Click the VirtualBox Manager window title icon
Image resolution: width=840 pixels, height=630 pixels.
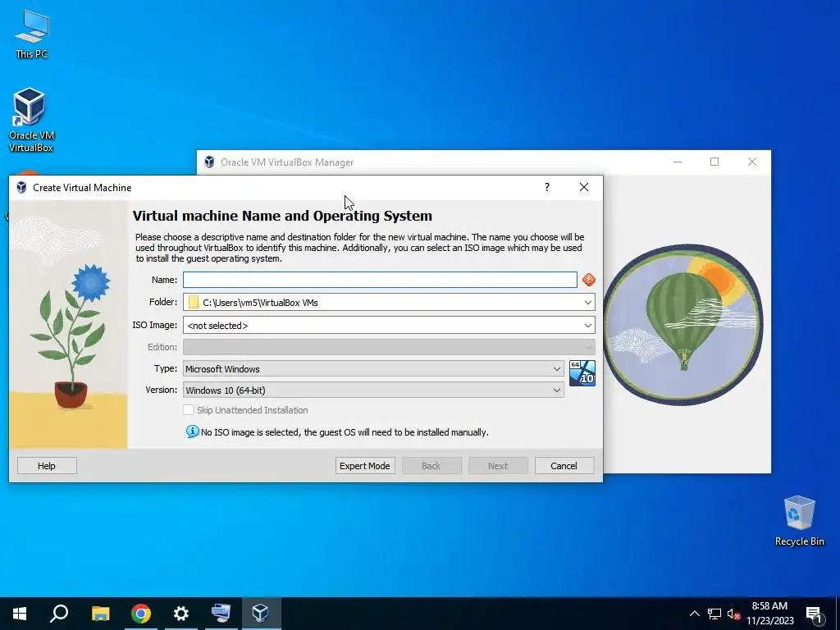[209, 162]
